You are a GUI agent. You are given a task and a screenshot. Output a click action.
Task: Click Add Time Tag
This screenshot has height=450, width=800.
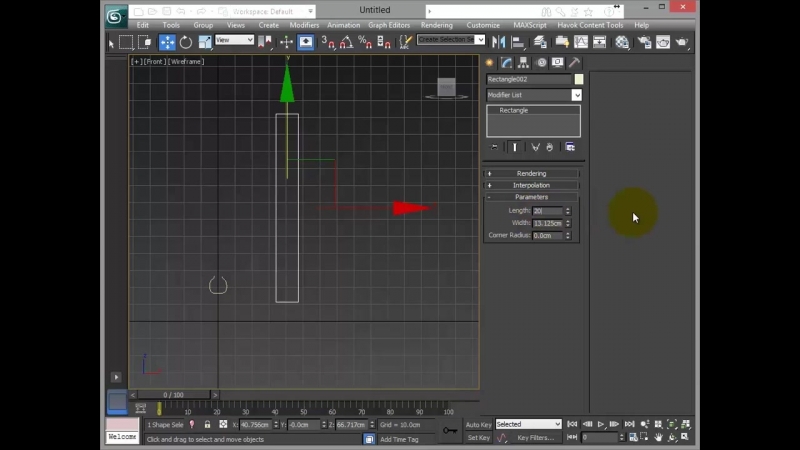tap(399, 439)
